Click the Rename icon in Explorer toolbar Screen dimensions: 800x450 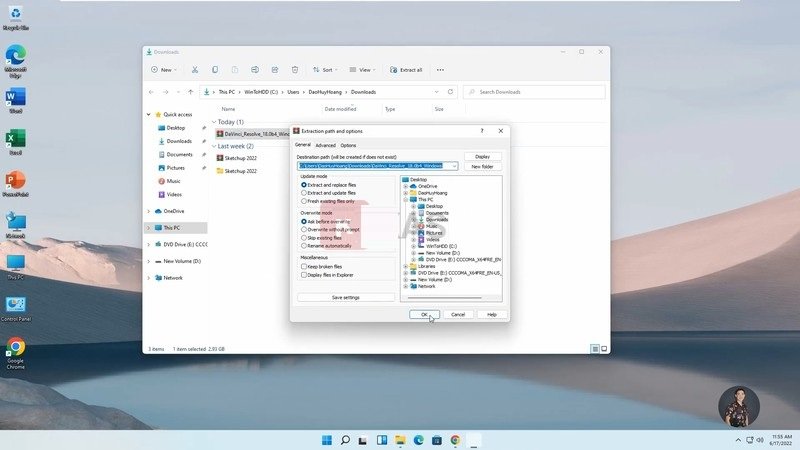[255, 70]
